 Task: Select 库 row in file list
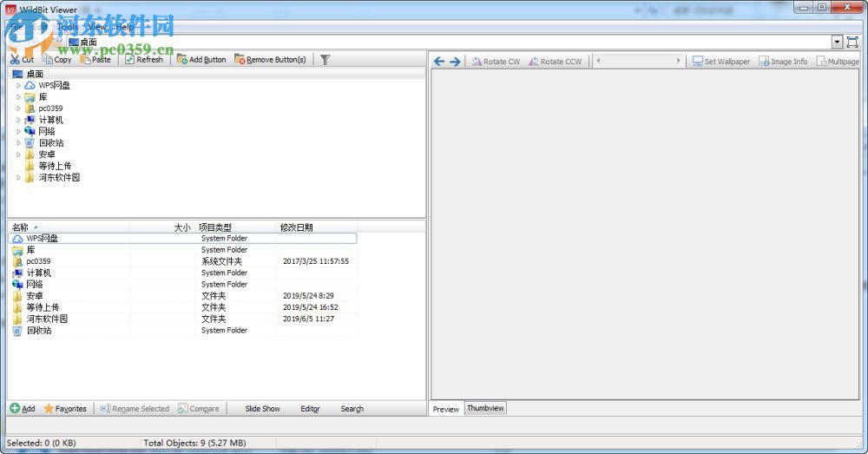pyautogui.click(x=182, y=250)
